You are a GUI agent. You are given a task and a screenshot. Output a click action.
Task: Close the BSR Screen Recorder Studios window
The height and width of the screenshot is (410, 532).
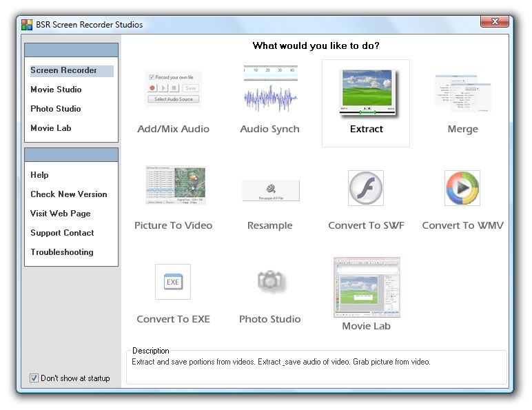pyautogui.click(x=495, y=21)
